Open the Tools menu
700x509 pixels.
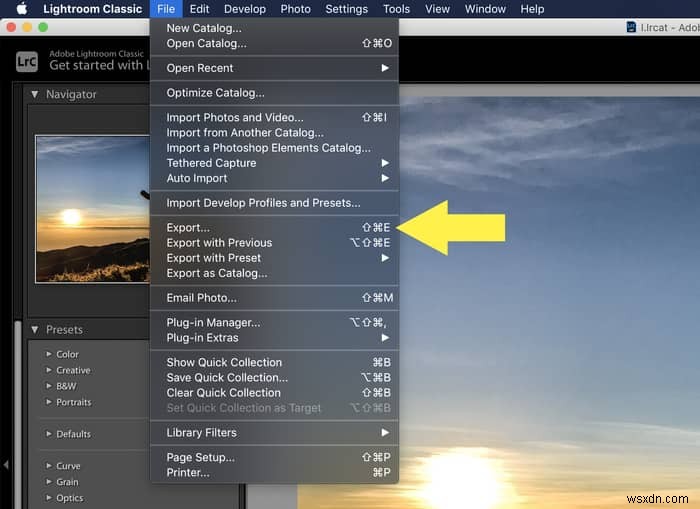(396, 9)
